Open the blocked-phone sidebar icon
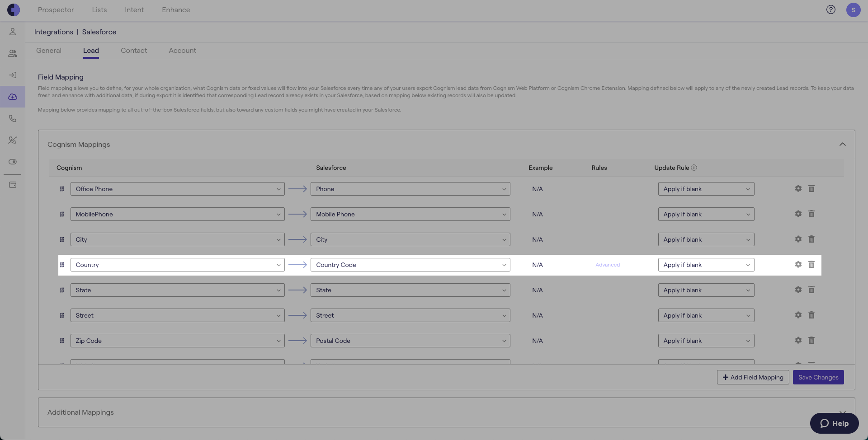Viewport: 868px width, 440px height. [13, 140]
